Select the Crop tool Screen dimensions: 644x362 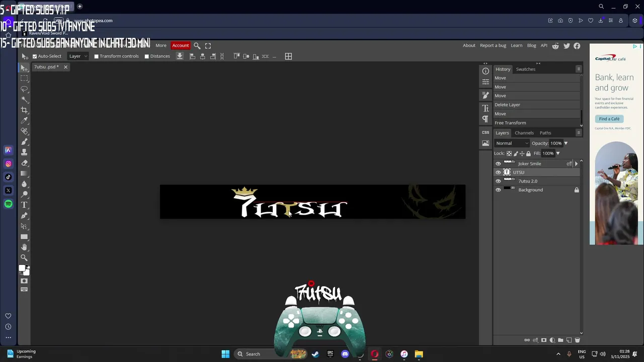24,110
